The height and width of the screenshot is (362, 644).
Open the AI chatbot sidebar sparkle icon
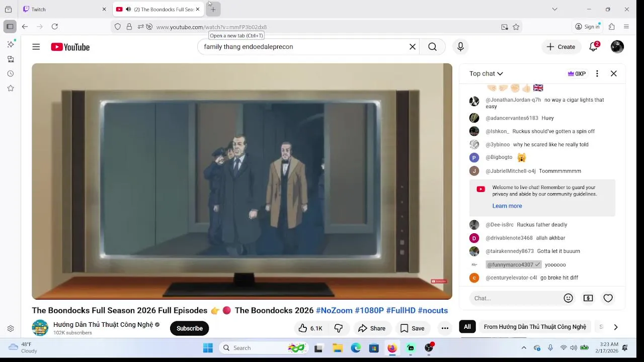pos(11,44)
